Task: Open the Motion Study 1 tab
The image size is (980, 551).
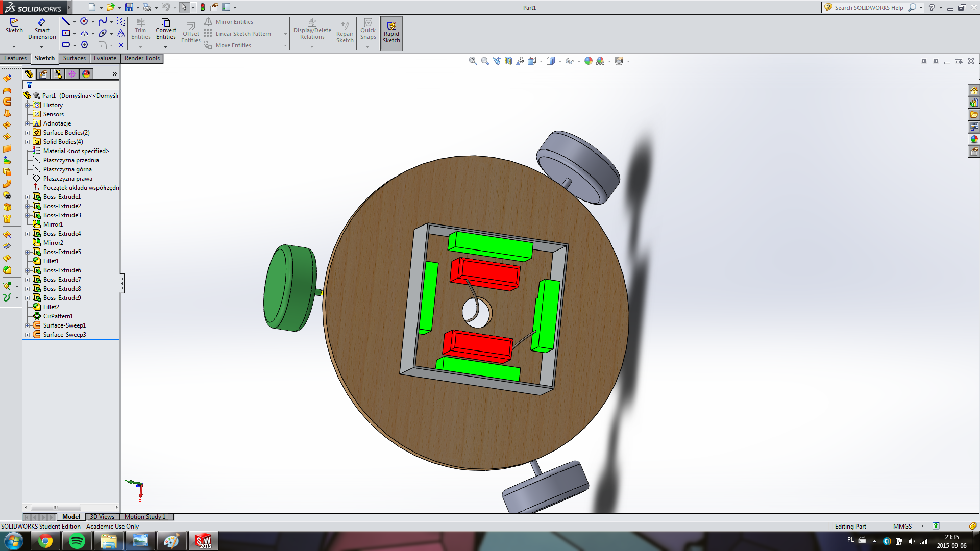Action: (x=145, y=517)
